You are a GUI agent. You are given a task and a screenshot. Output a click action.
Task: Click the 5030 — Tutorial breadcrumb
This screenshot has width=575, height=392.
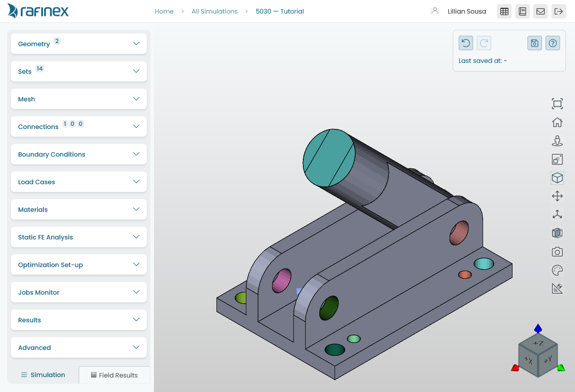[x=280, y=11]
